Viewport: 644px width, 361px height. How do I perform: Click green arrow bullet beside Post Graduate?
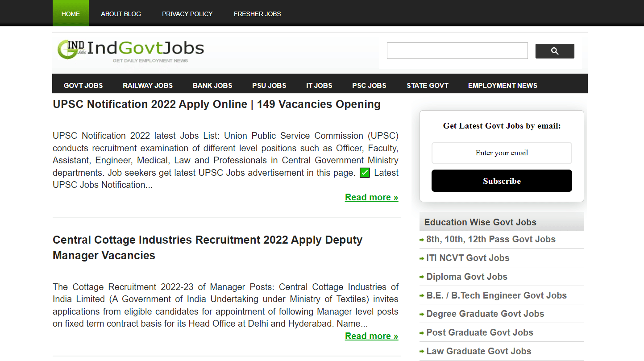coord(422,333)
